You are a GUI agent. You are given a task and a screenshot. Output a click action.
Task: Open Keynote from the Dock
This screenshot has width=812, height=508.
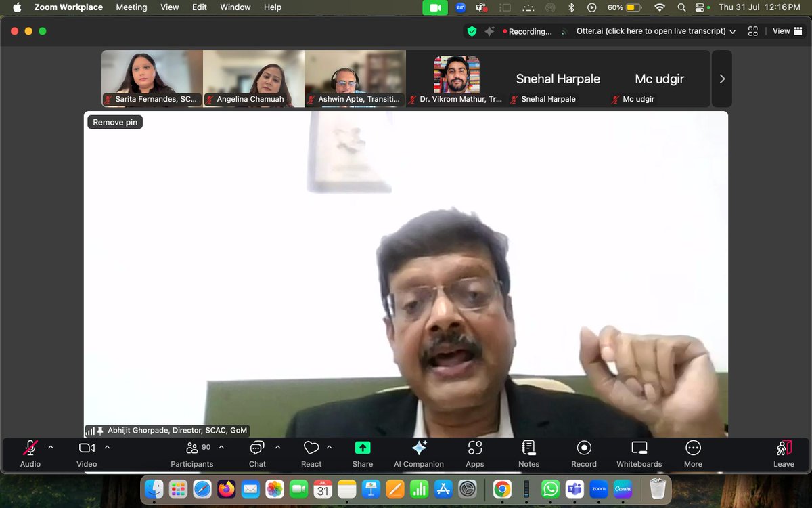tap(371, 488)
